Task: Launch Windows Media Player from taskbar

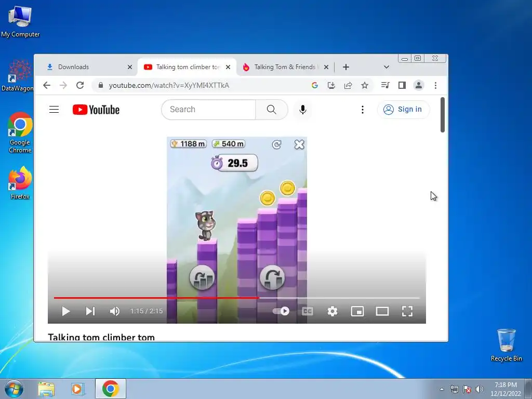Action: 77,389
